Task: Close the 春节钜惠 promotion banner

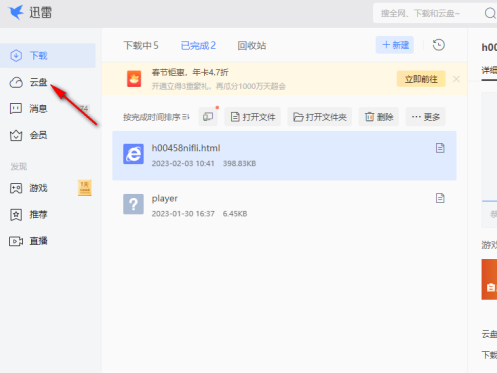Action: coord(456,79)
